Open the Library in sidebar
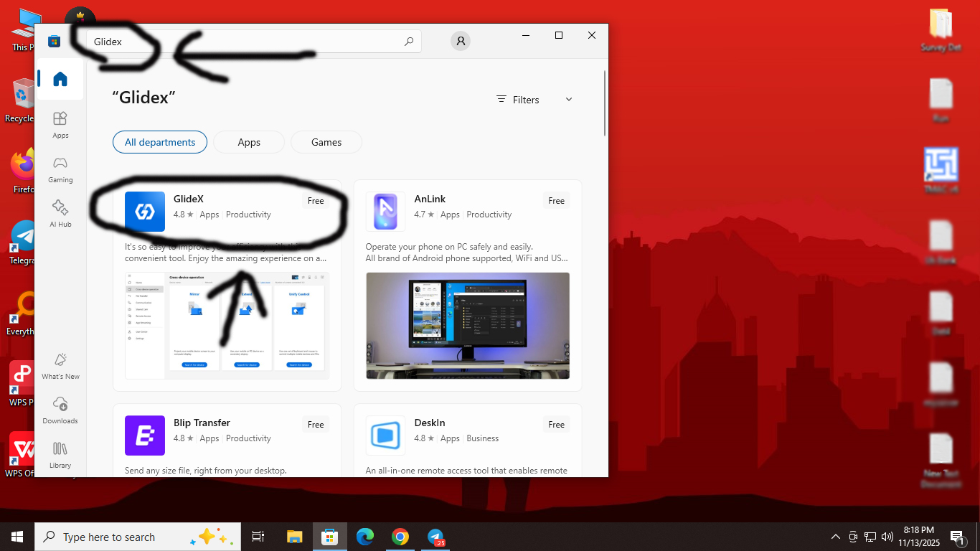 point(60,455)
